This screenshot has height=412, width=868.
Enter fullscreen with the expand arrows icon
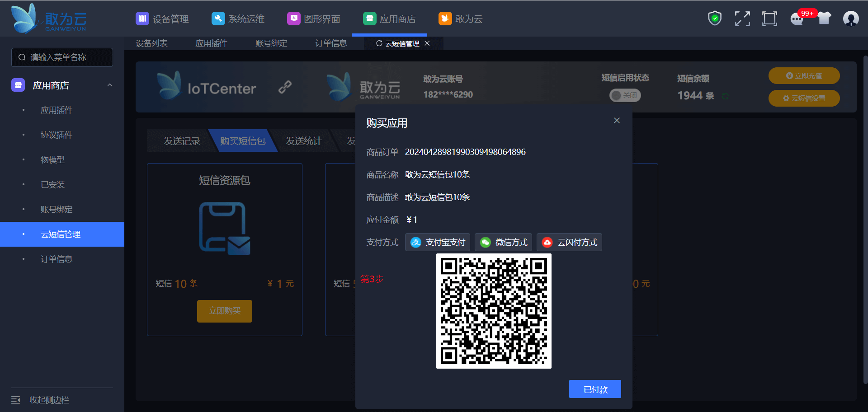(742, 19)
